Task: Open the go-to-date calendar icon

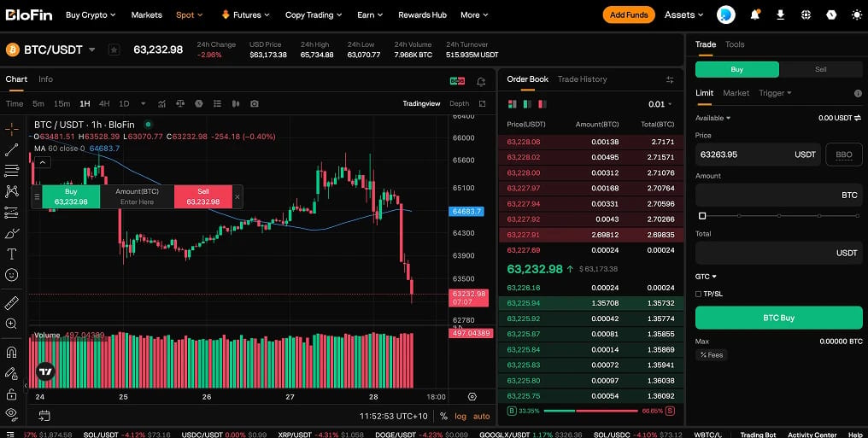Action: [44, 416]
